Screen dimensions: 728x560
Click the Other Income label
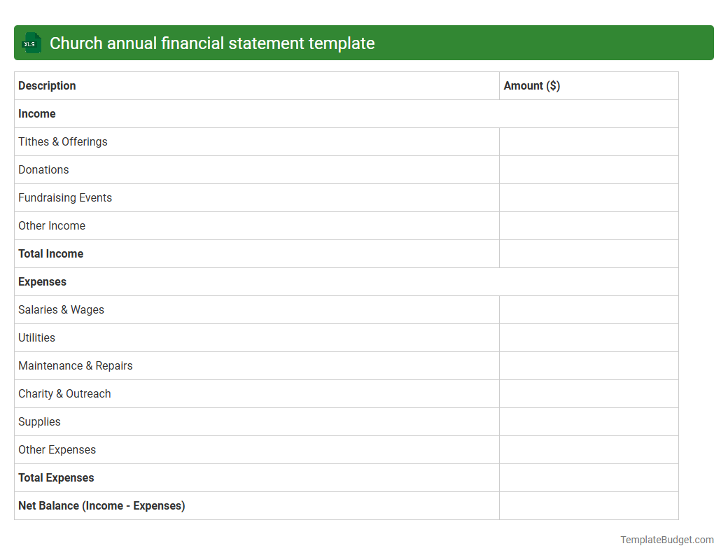point(52,225)
